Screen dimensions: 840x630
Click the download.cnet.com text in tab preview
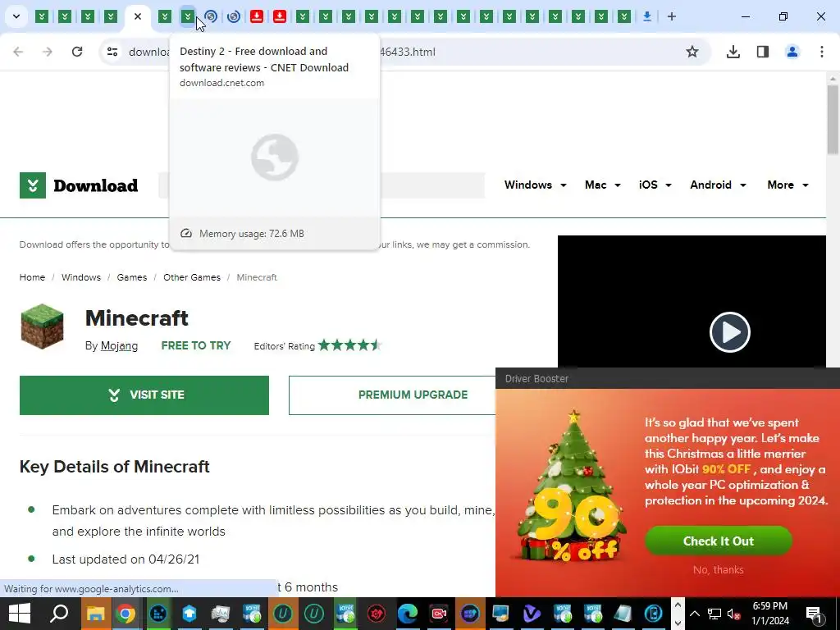(x=221, y=83)
